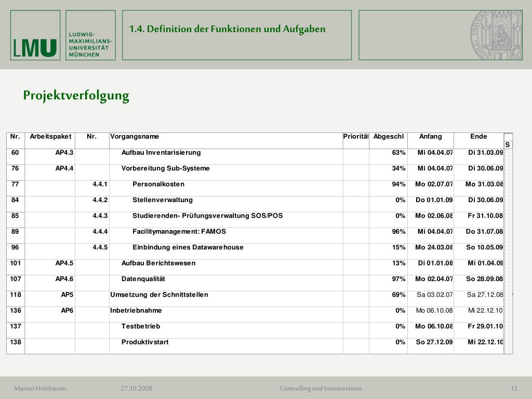Click start date 'So 27.12.09'
This screenshot has height=399, width=532.
[434, 342]
